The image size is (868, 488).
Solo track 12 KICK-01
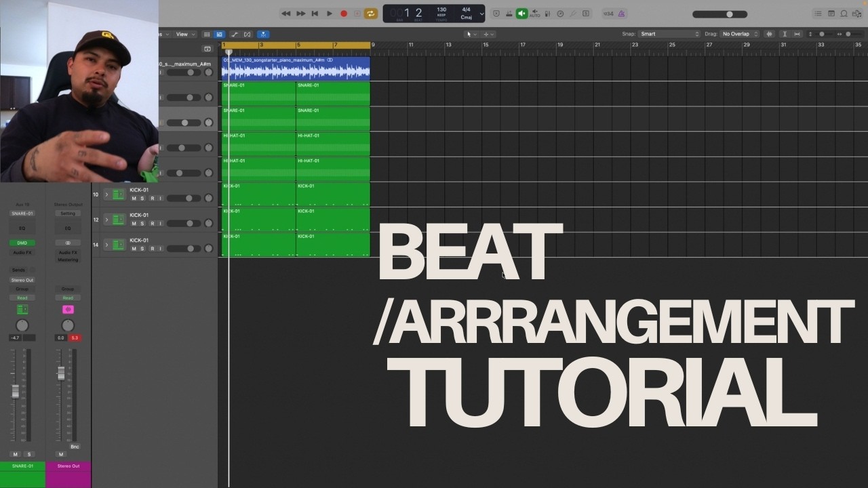(x=142, y=224)
